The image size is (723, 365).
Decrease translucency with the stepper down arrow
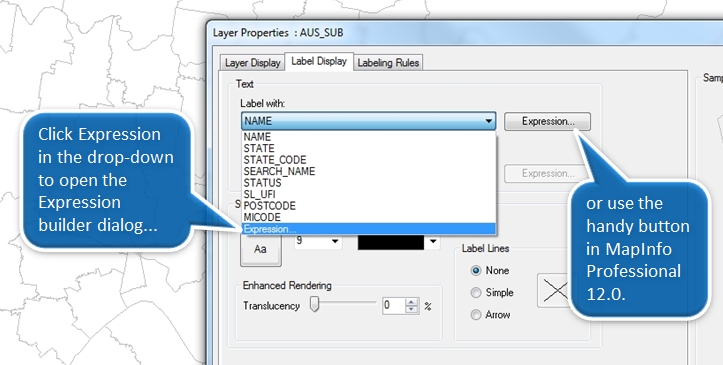coord(411,309)
